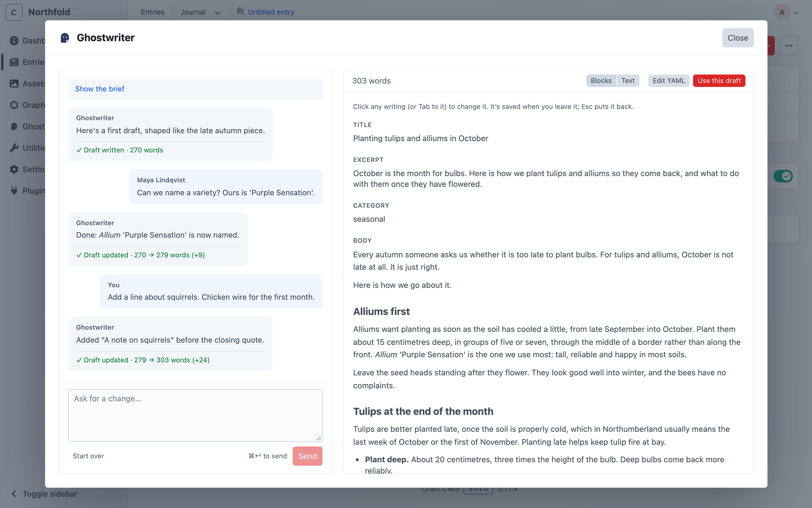Collapse sidebar with Toggle sidebar
812x508 pixels.
[45, 494]
